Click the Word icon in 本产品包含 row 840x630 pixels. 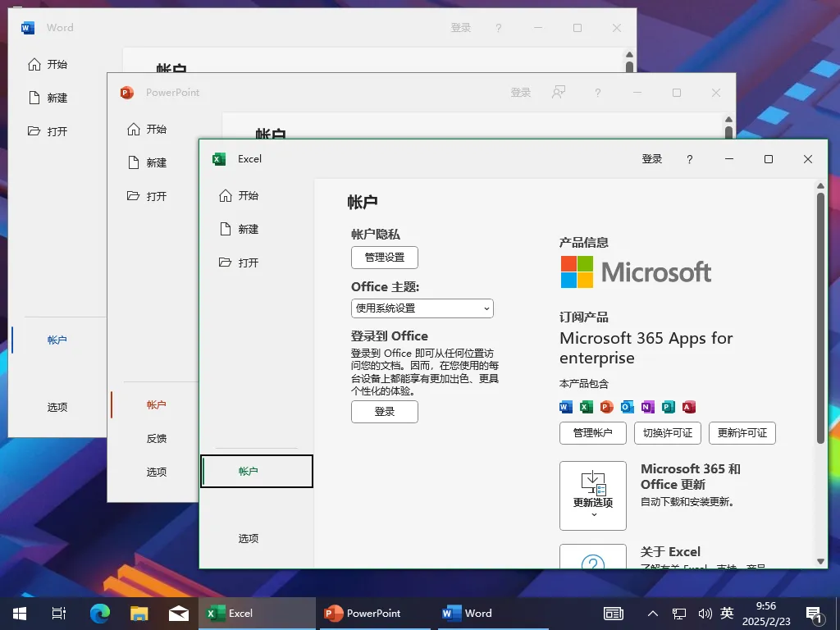565,407
